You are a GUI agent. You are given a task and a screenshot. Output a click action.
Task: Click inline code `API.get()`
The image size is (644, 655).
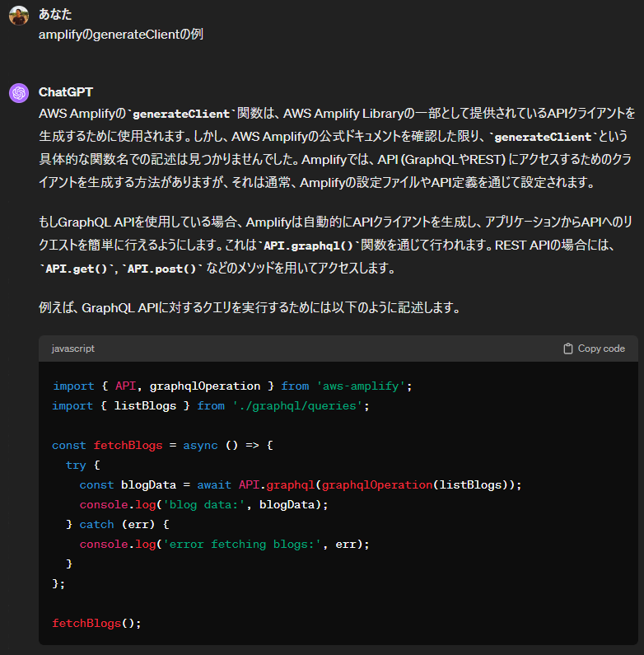click(77, 269)
